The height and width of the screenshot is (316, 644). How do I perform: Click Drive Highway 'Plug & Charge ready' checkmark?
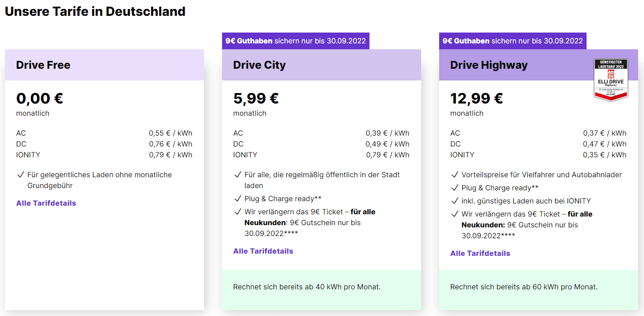pos(455,188)
